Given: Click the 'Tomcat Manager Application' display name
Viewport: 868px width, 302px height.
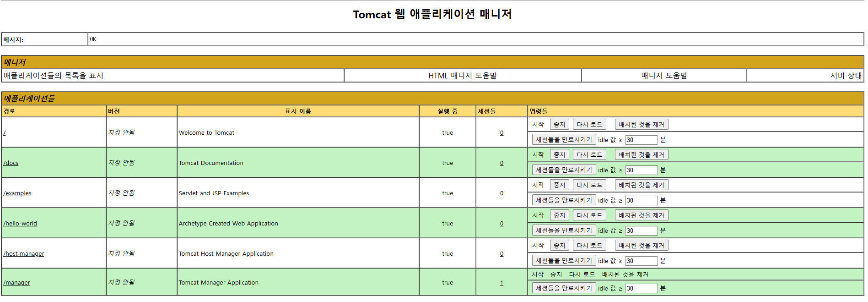Looking at the screenshot, I should (x=218, y=283).
